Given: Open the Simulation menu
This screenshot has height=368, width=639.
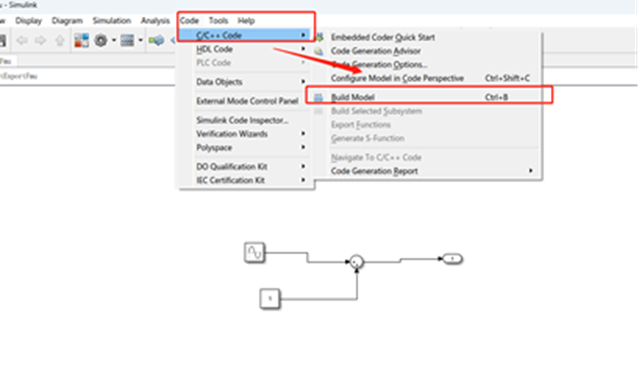Looking at the screenshot, I should (x=112, y=21).
